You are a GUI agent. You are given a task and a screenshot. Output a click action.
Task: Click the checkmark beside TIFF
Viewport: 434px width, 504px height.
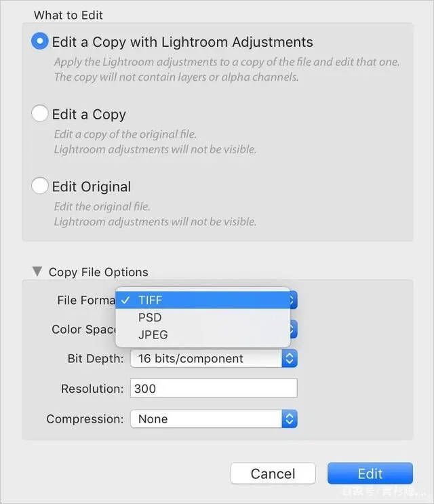click(126, 300)
